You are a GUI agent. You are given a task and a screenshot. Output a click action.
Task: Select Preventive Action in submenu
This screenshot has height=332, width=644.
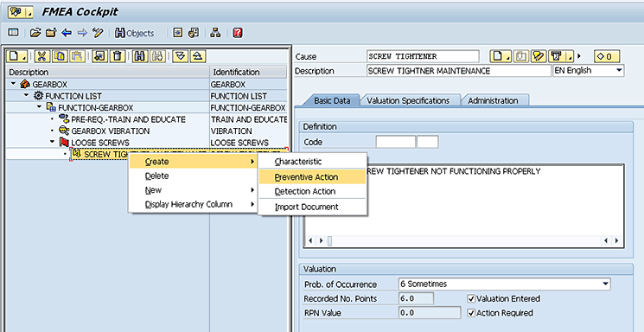pyautogui.click(x=312, y=177)
